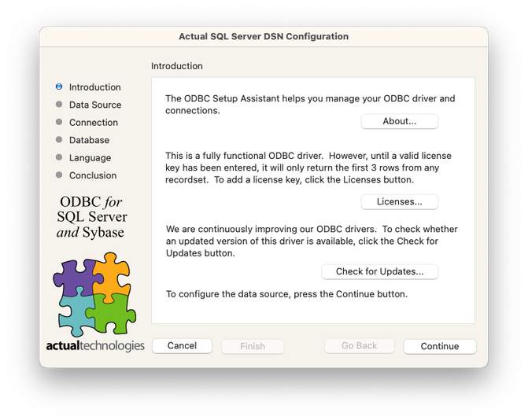Click the Introduction heading above the panel
This screenshot has width=528, height=420.
[177, 66]
